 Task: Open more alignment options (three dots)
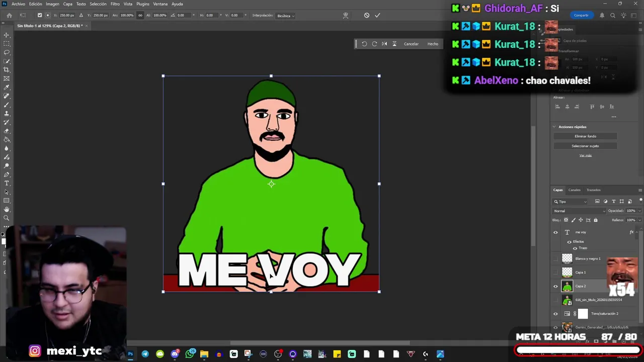[613, 117]
